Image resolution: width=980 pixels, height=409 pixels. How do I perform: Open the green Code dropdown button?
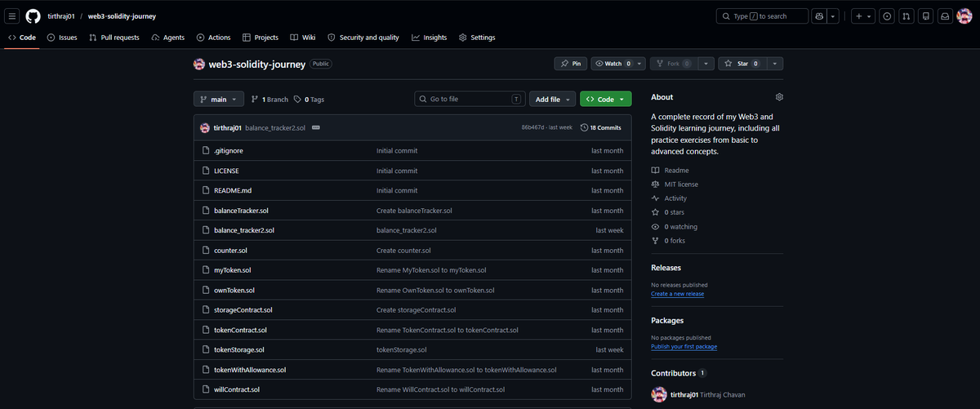(606, 99)
